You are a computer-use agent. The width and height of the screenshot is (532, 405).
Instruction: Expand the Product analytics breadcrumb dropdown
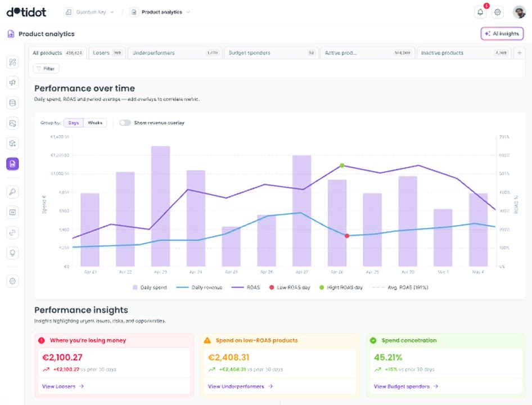(188, 12)
